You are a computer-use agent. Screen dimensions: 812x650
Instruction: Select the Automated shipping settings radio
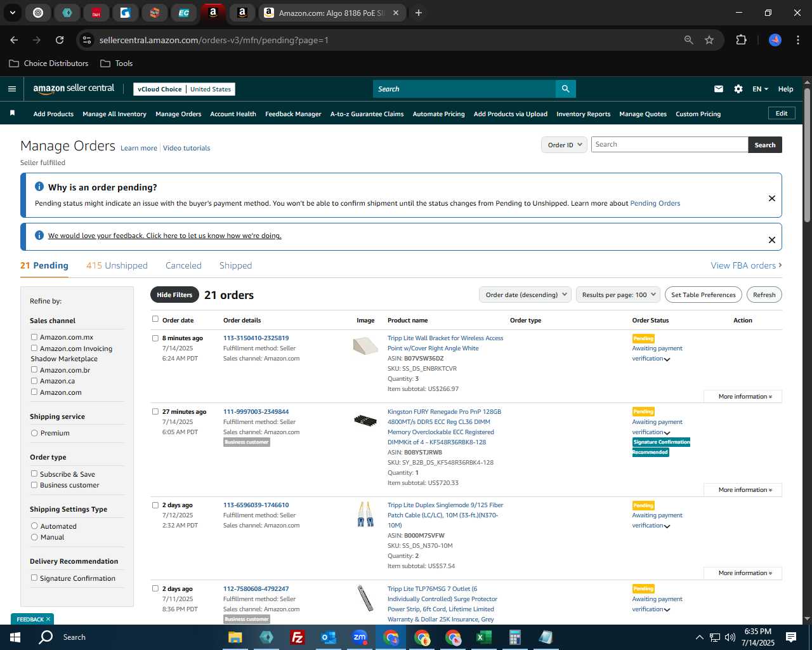(34, 526)
